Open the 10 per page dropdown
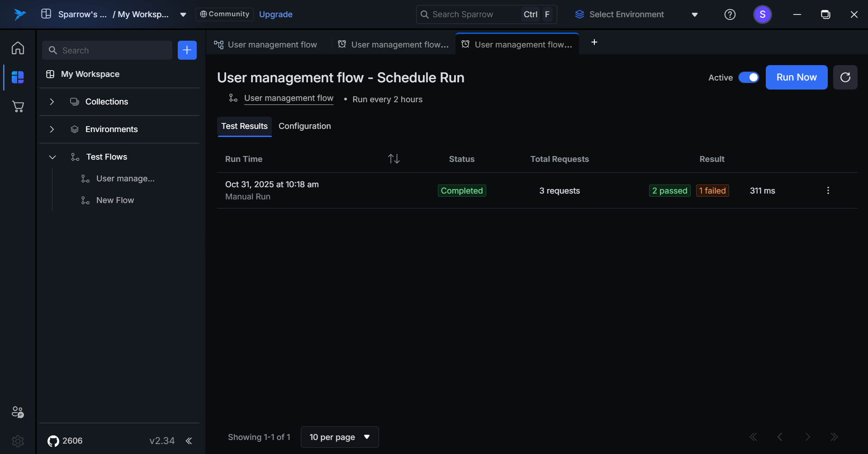The height and width of the screenshot is (454, 868). pos(339,437)
